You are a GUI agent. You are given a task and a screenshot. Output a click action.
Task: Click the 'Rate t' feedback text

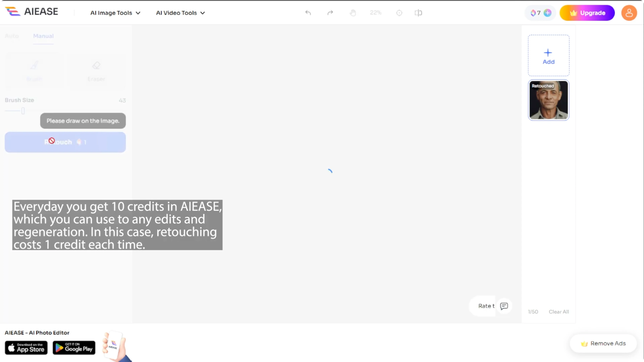pos(486,306)
